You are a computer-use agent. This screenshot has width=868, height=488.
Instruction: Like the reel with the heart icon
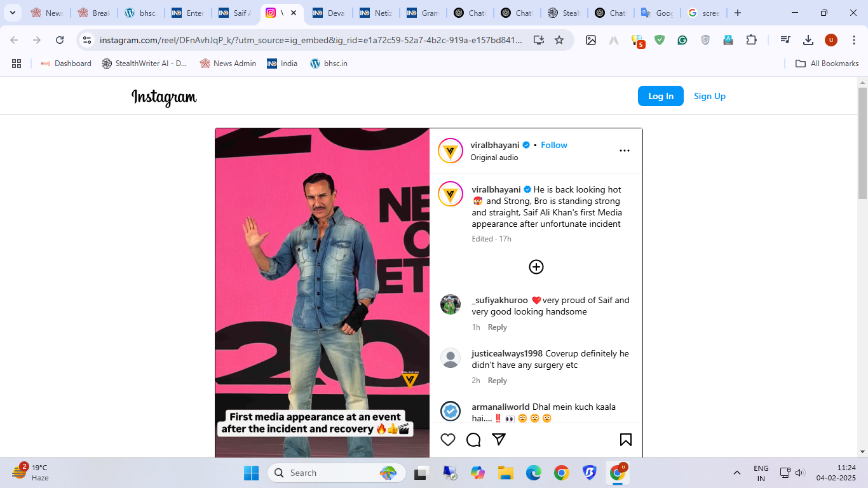[448, 440]
